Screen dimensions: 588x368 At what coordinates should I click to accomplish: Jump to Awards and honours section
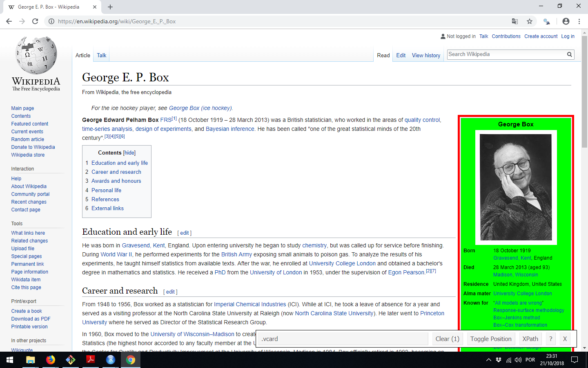(x=116, y=181)
